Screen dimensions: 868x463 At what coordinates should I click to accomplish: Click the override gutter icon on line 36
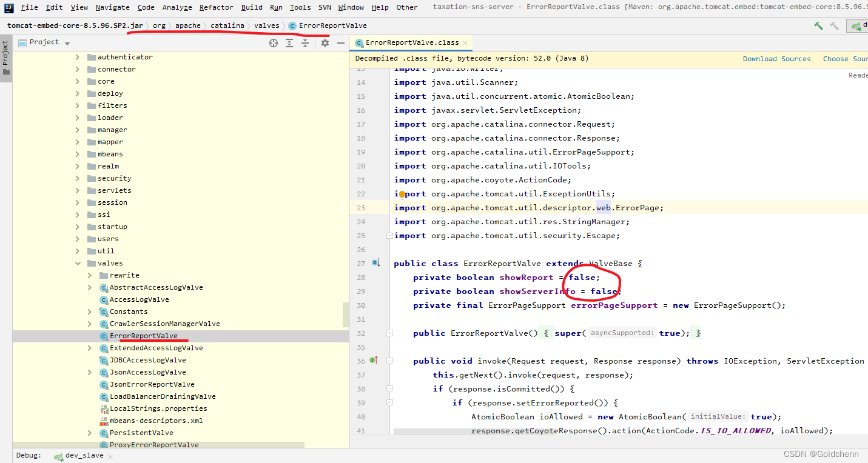374,360
